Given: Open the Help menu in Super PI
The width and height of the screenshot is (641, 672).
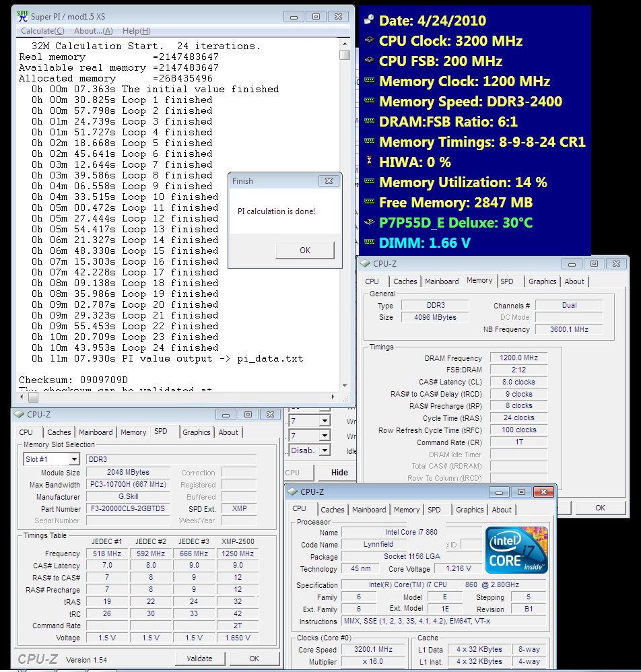Looking at the screenshot, I should click(136, 31).
